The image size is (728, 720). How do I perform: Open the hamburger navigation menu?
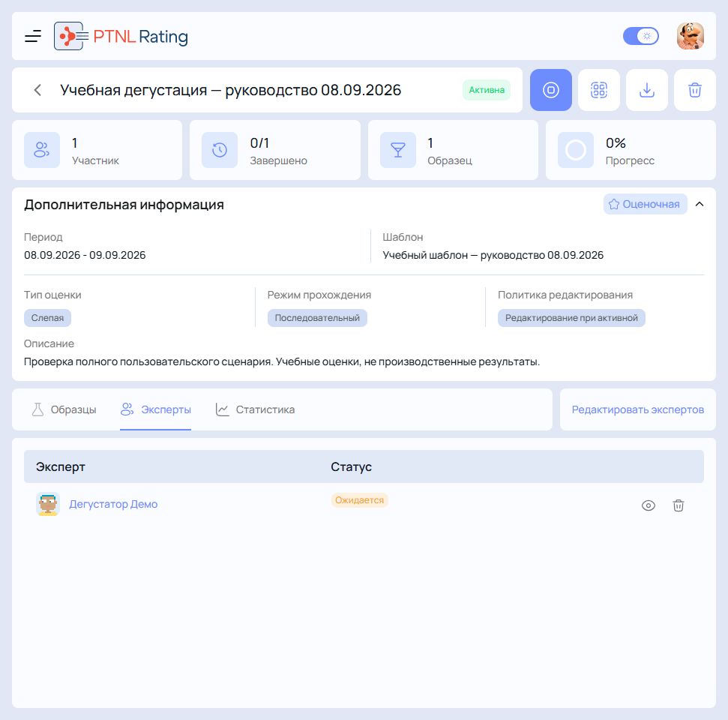[x=33, y=36]
